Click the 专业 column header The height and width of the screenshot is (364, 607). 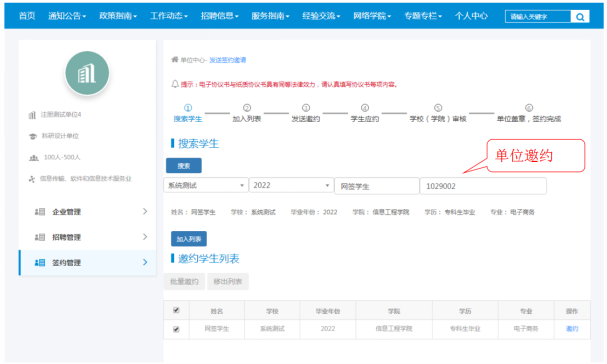coord(526,311)
